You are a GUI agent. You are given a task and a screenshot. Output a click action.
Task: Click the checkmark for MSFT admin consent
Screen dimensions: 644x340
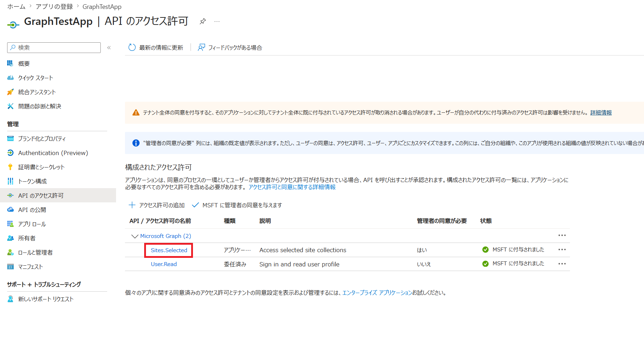pyautogui.click(x=195, y=205)
